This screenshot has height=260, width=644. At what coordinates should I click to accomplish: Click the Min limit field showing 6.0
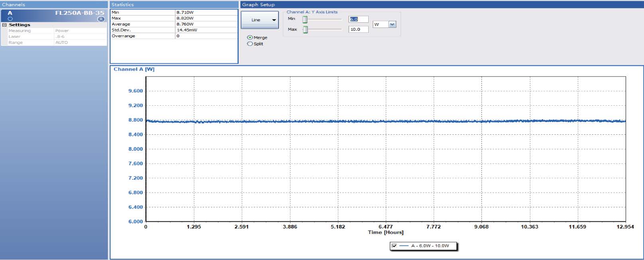[358, 19]
